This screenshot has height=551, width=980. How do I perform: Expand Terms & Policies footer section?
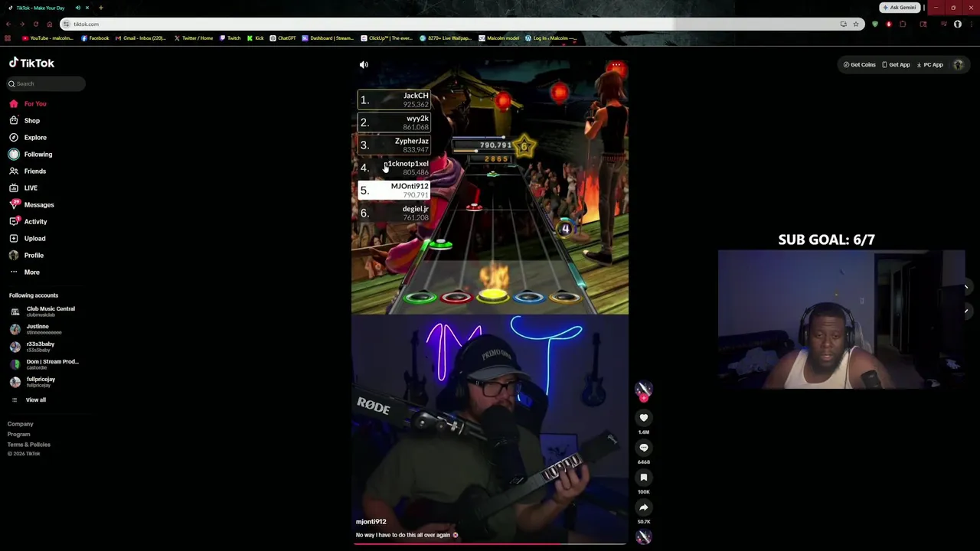pyautogui.click(x=29, y=445)
